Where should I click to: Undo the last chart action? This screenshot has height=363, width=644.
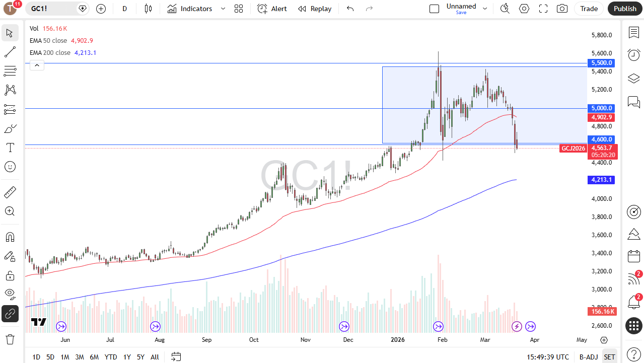point(350,9)
